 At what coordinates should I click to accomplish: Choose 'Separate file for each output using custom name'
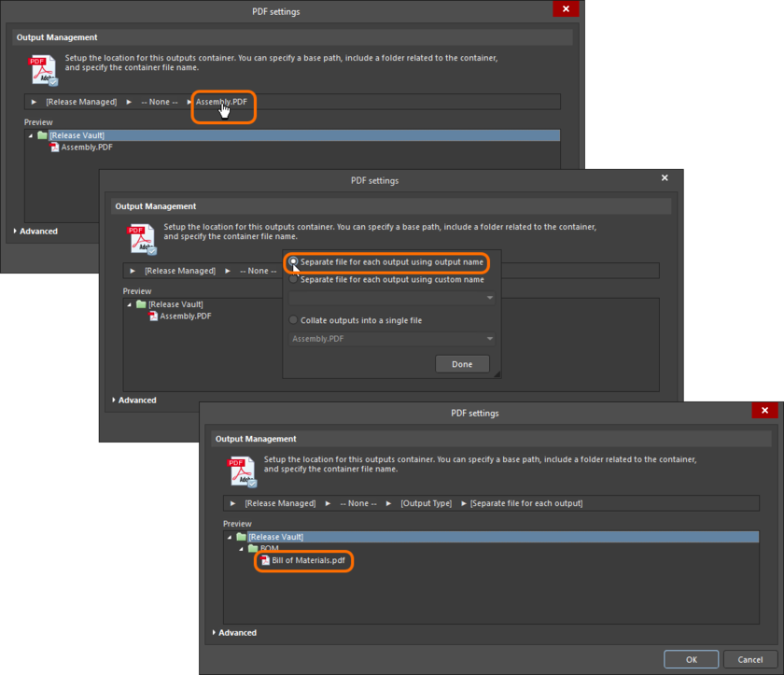coord(293,280)
